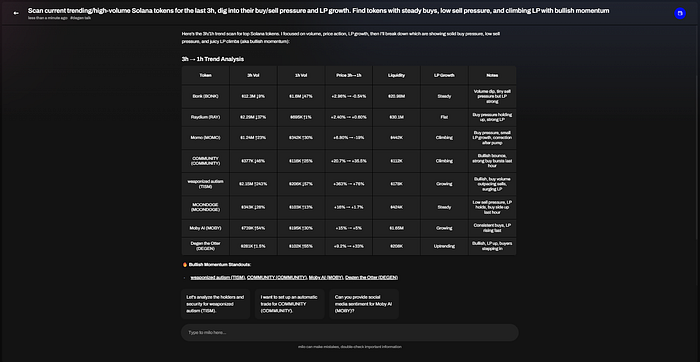Open the COMMUNITY (COMMUNITY) standout link

pos(277,277)
